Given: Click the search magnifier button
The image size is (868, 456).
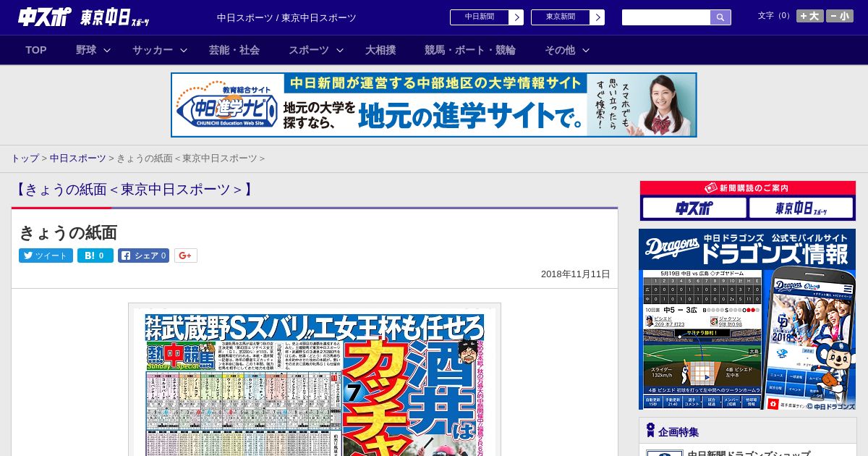Looking at the screenshot, I should point(720,17).
